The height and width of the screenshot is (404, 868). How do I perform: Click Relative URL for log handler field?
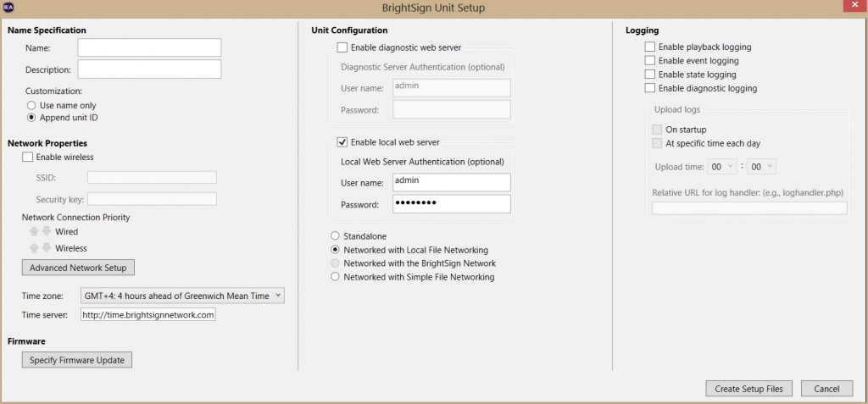pyautogui.click(x=749, y=208)
